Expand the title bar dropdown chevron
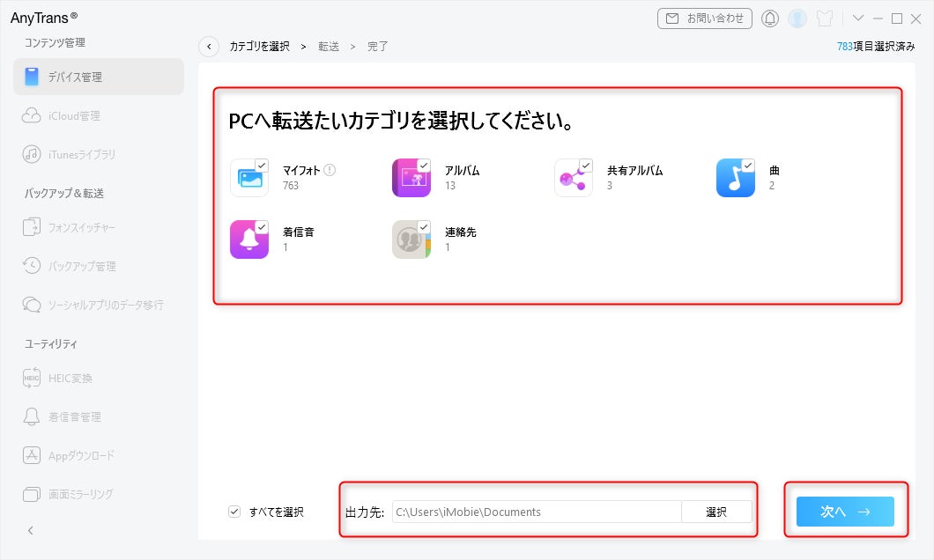 click(857, 18)
